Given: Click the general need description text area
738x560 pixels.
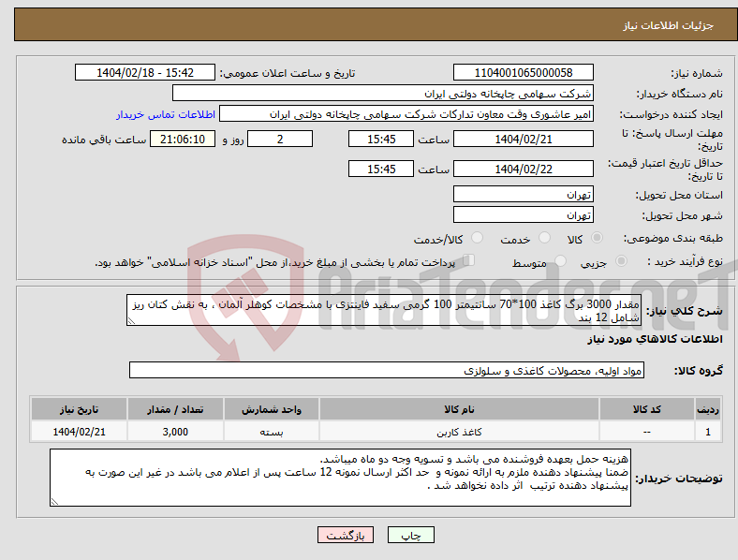Looking at the screenshot, I should coord(384,310).
